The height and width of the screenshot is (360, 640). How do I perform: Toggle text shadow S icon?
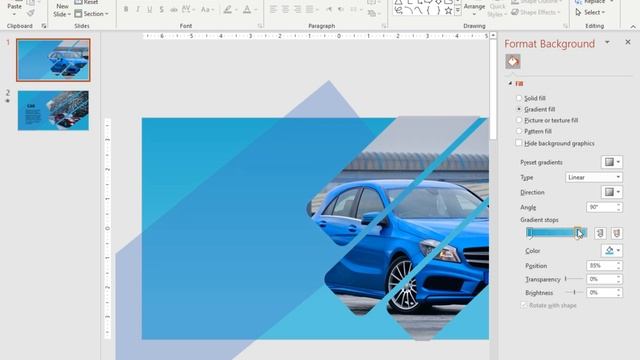click(x=162, y=9)
